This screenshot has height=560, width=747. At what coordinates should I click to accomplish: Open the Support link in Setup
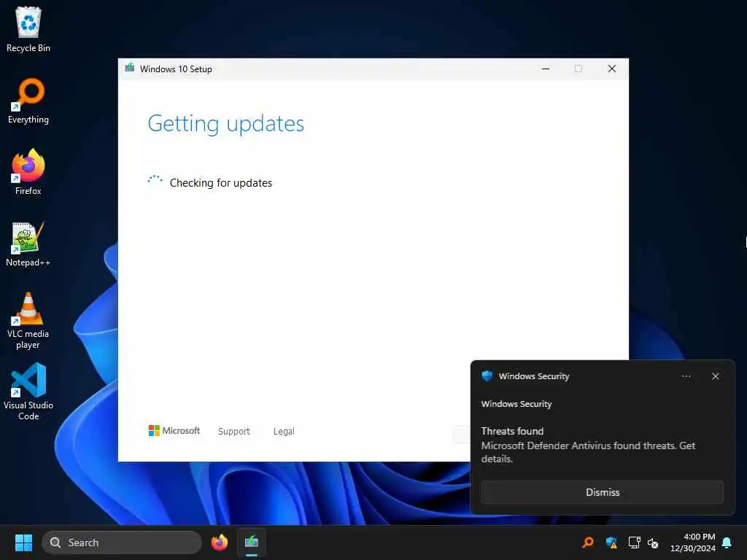[x=234, y=432]
